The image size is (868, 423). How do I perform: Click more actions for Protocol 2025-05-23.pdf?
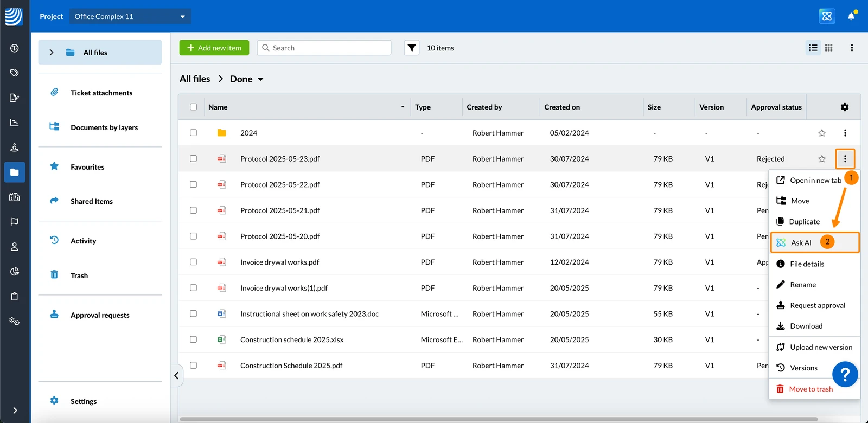pos(845,159)
